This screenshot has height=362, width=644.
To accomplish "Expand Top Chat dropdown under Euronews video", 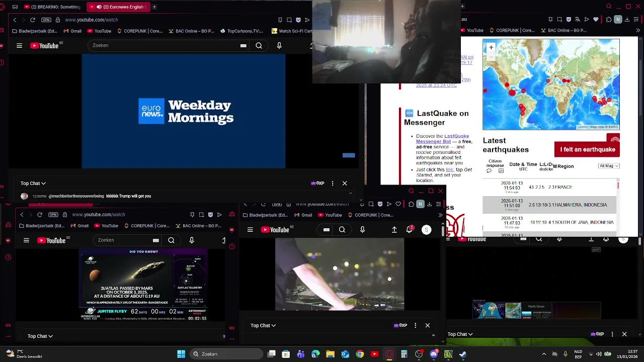I will [33, 184].
